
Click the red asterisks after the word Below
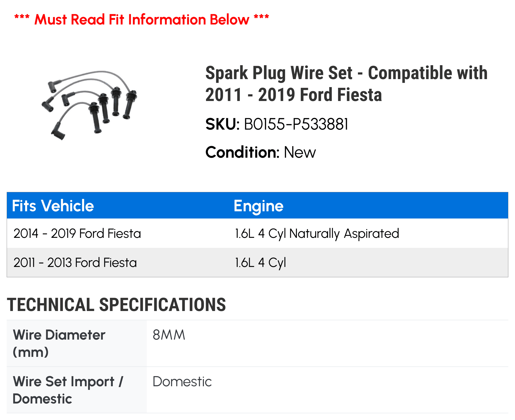tap(261, 18)
